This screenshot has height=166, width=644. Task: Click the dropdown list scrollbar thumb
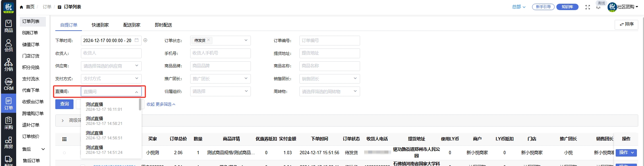(140, 104)
